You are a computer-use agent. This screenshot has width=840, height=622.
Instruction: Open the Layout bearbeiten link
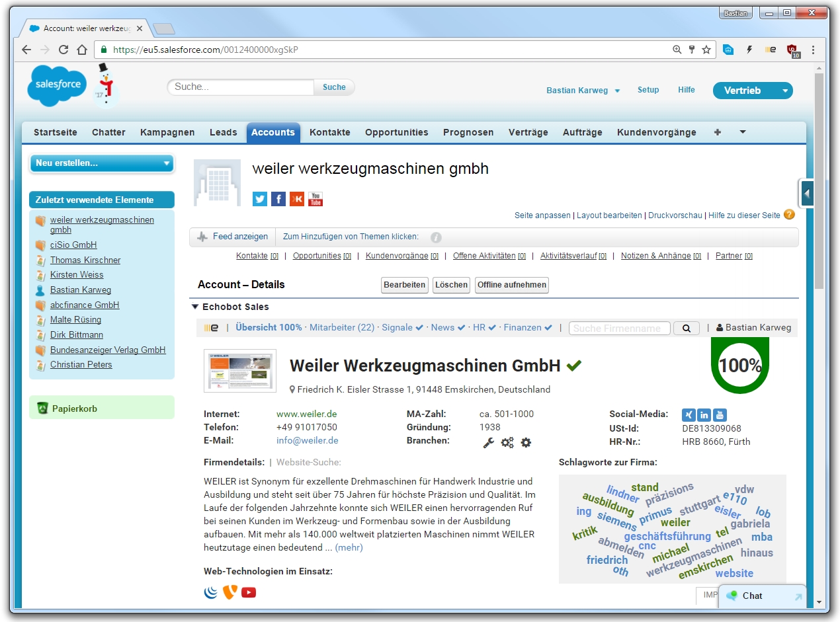tap(609, 215)
